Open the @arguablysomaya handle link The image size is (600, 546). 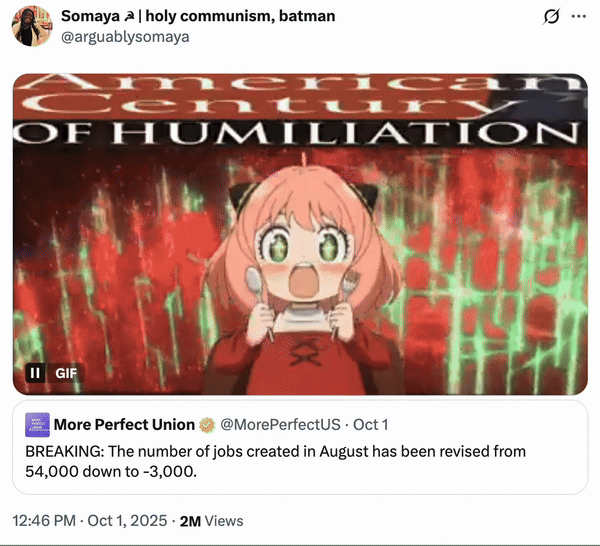click(x=124, y=37)
